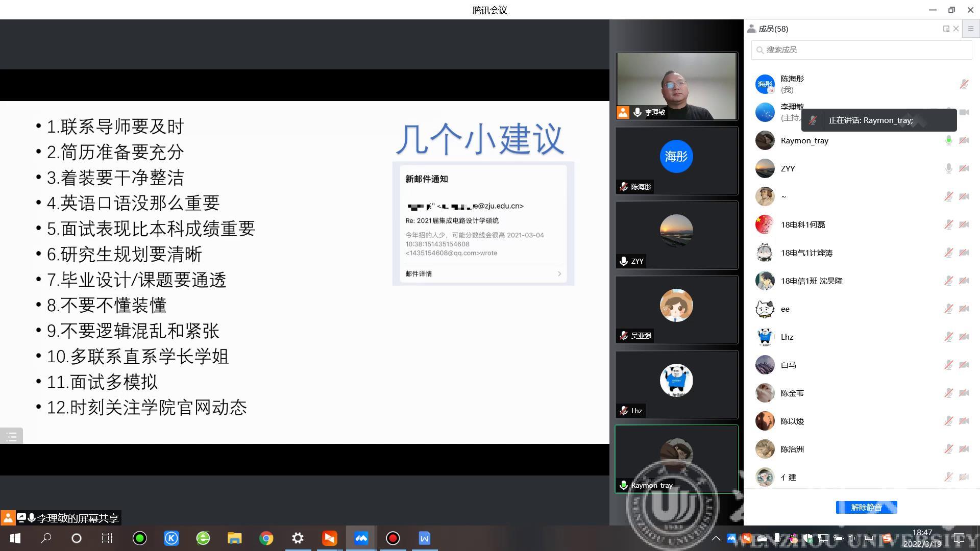Open the red record app in taskbar
Viewport: 980px width, 551px height.
[393, 538]
